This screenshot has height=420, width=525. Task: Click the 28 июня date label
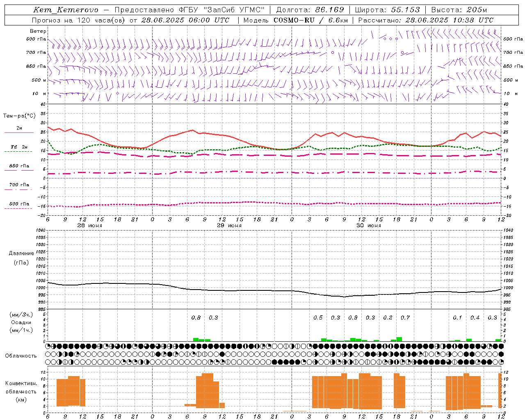pos(90,226)
